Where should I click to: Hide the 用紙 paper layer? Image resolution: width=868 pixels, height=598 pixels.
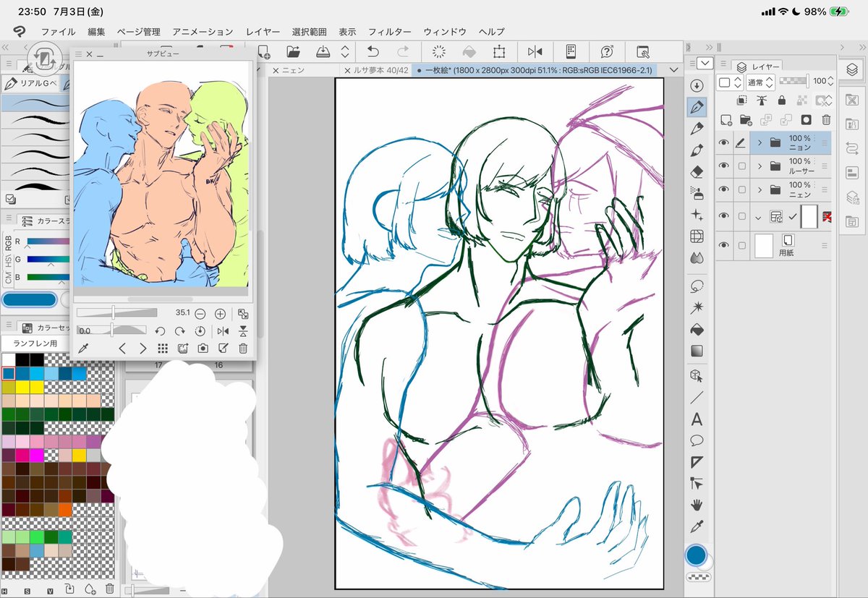723,246
